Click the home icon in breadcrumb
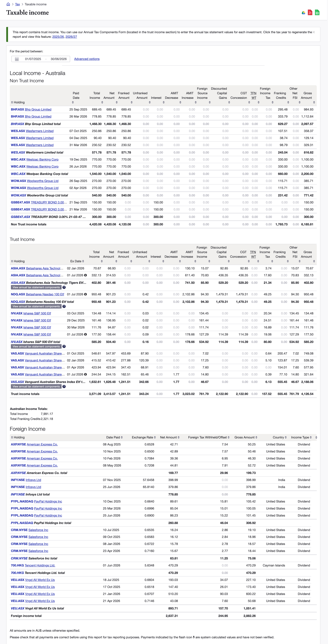 tap(8, 4)
